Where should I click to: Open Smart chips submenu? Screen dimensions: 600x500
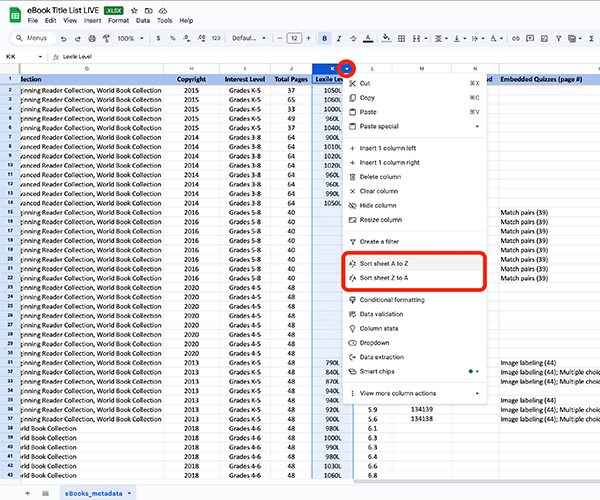[x=414, y=371]
